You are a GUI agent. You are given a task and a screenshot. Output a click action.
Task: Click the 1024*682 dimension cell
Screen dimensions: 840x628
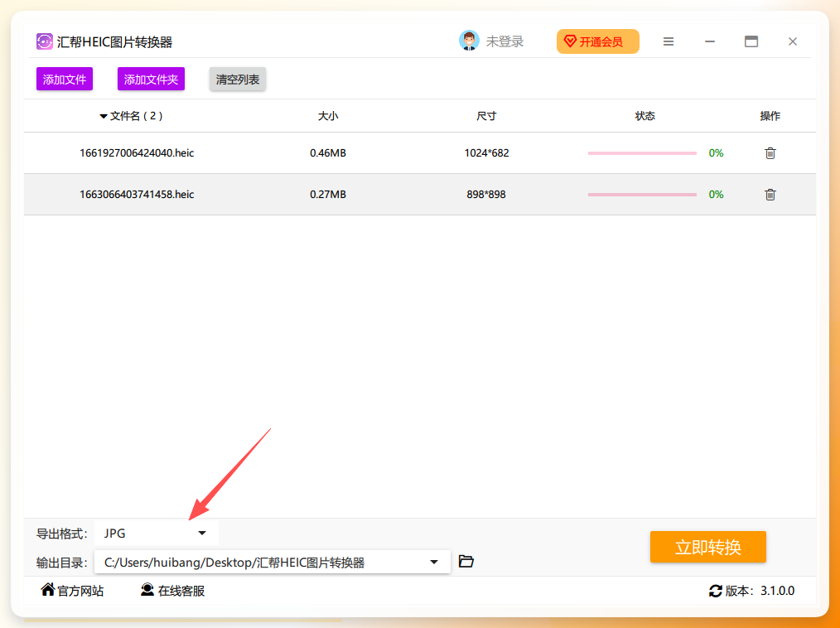coord(486,153)
